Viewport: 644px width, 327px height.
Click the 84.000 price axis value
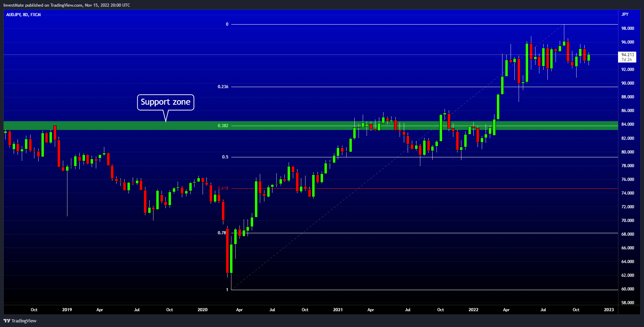(627, 124)
